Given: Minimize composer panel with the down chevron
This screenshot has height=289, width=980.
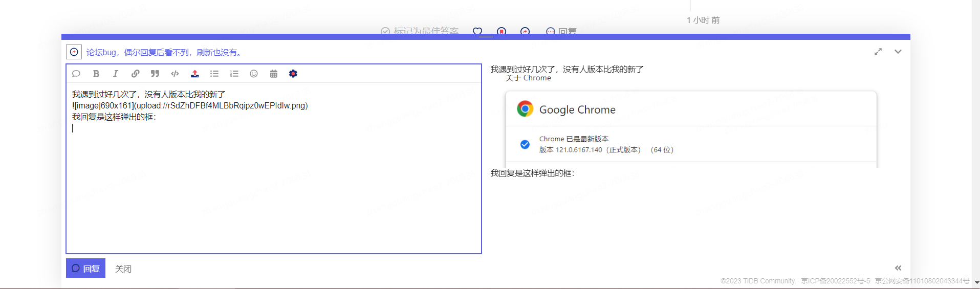Looking at the screenshot, I should [898, 52].
